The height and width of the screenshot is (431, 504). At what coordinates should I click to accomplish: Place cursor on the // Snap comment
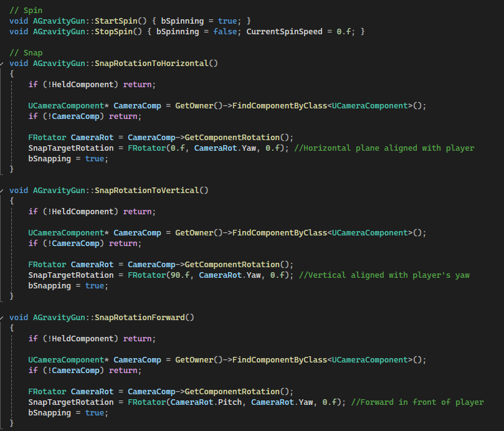coord(26,53)
